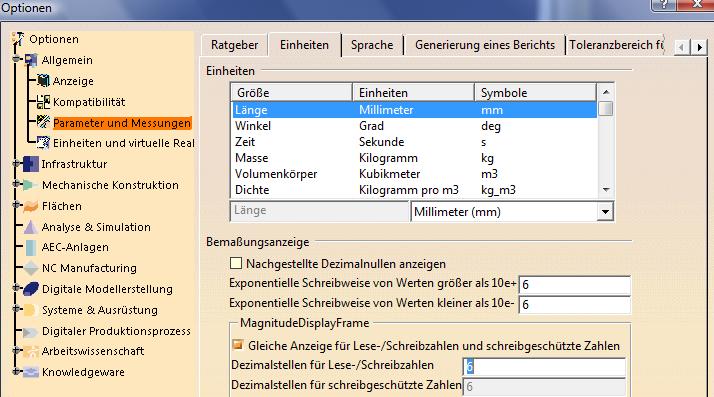This screenshot has height=397, width=714.
Task: Click units list scrollbar up arrow
Action: pyautogui.click(x=606, y=92)
